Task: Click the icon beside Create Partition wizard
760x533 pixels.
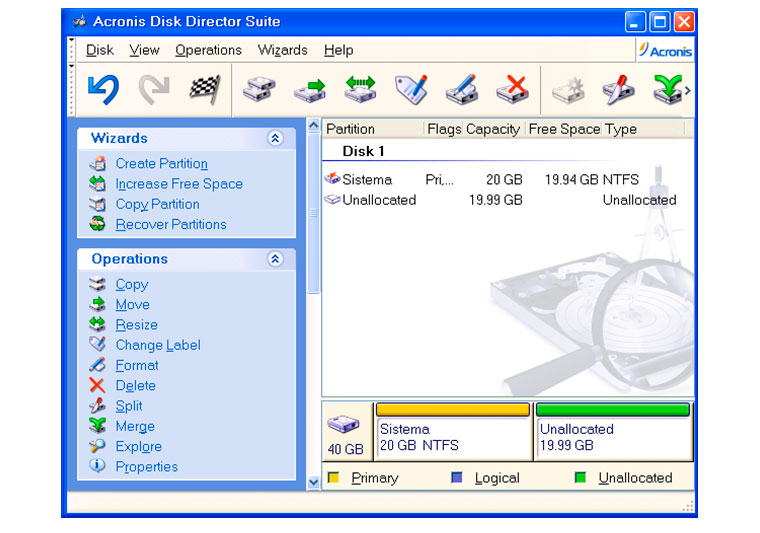Action: click(97, 163)
